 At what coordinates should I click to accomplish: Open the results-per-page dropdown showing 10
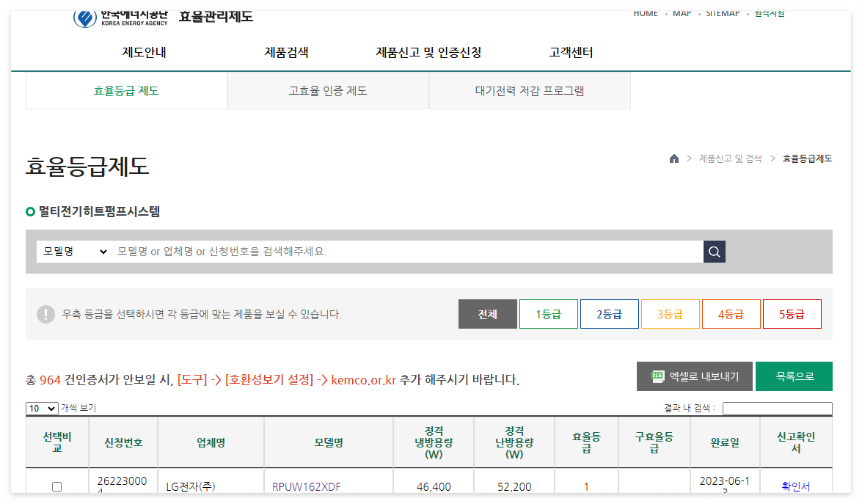41,408
